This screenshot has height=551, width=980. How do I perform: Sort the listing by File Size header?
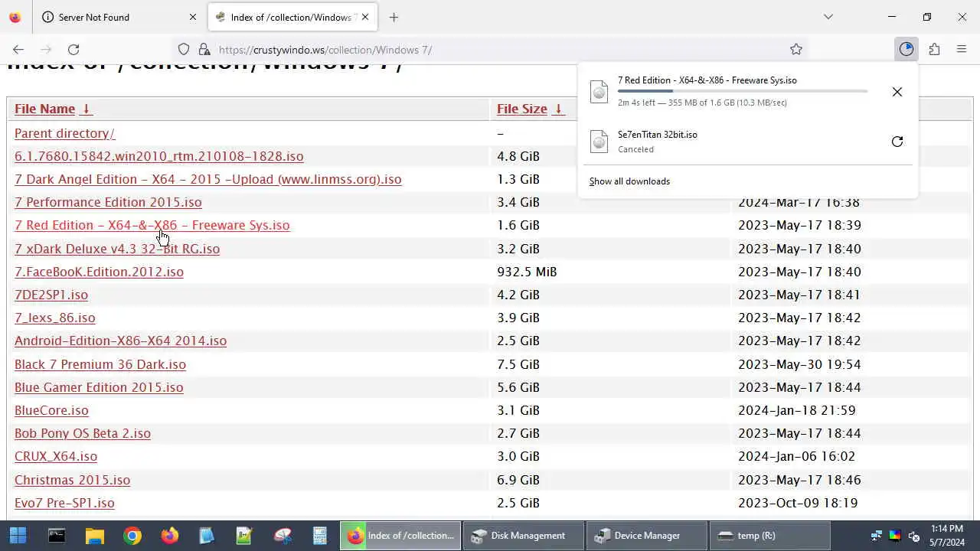522,109
